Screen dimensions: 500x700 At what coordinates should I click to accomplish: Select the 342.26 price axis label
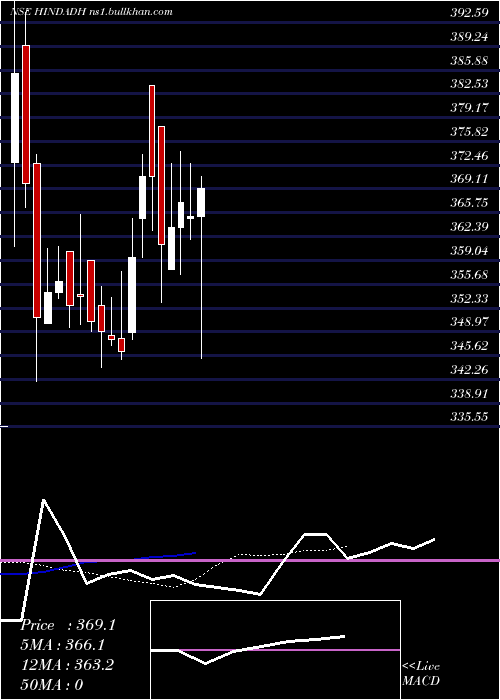pos(469,370)
